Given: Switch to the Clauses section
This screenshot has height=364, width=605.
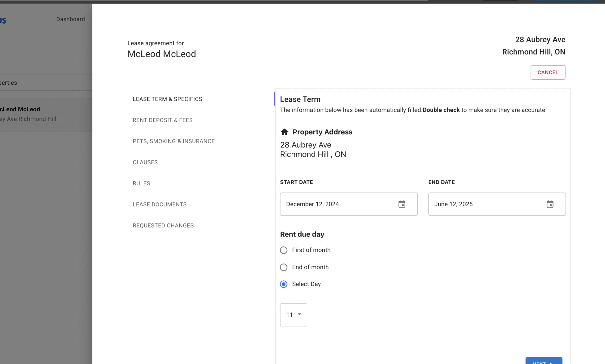Looking at the screenshot, I should [145, 162].
